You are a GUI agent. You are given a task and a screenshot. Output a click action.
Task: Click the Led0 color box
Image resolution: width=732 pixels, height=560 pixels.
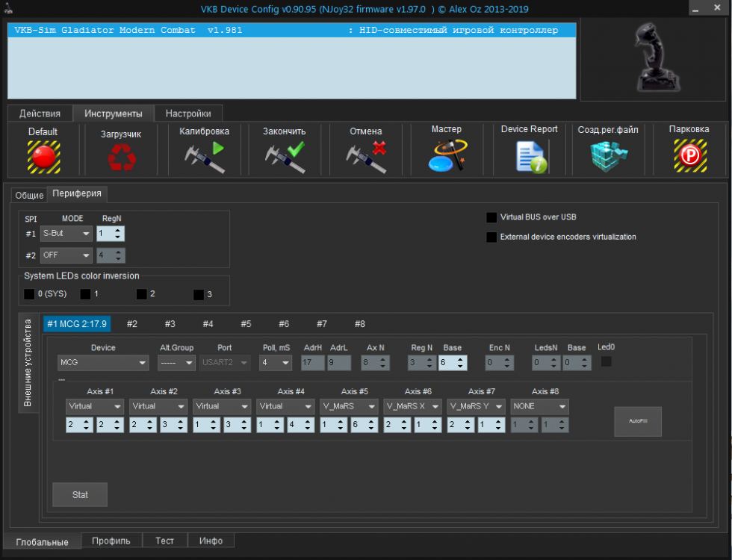(x=606, y=361)
